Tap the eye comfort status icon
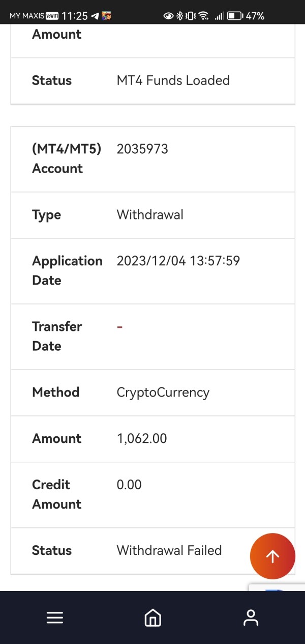 pos(168,16)
